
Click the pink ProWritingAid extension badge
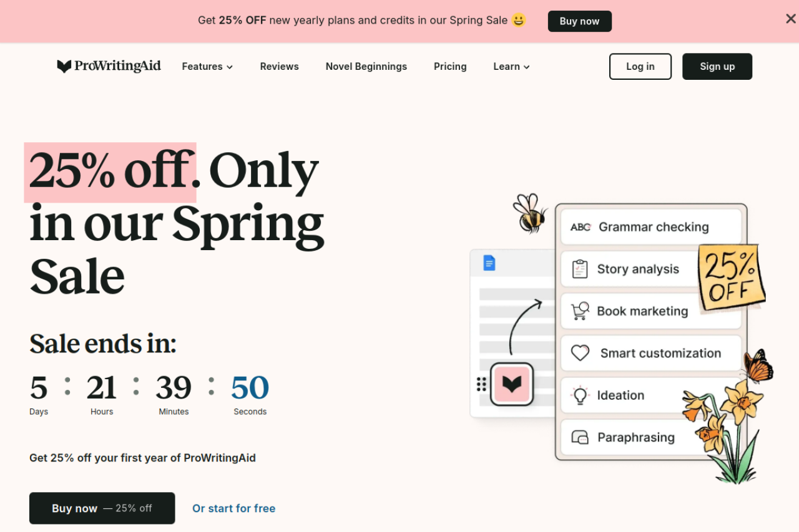[512, 384]
